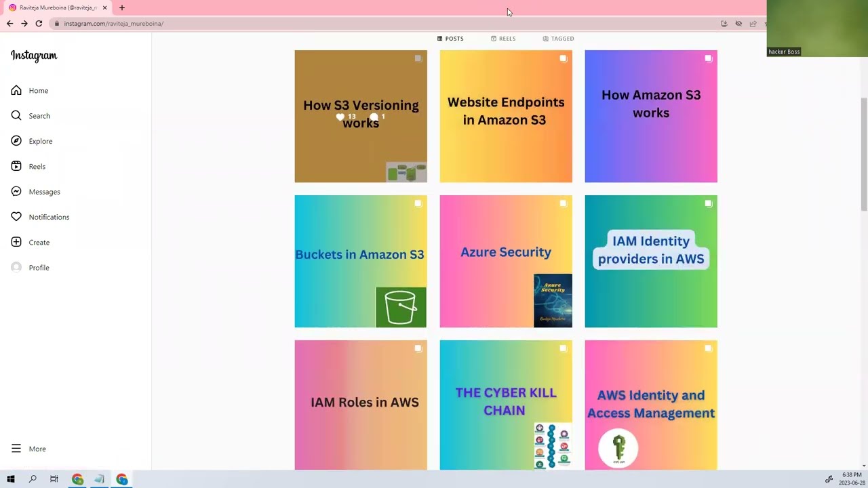The width and height of the screenshot is (868, 488).
Task: Open Windows taskbar search
Action: click(x=33, y=479)
